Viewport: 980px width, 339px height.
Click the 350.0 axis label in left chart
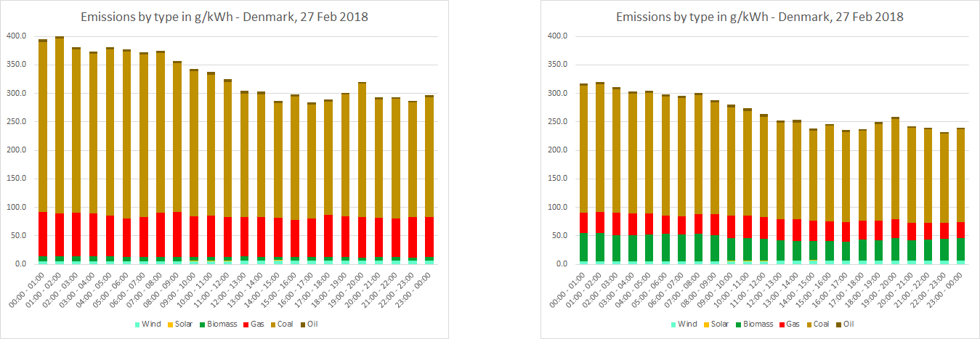(x=17, y=65)
